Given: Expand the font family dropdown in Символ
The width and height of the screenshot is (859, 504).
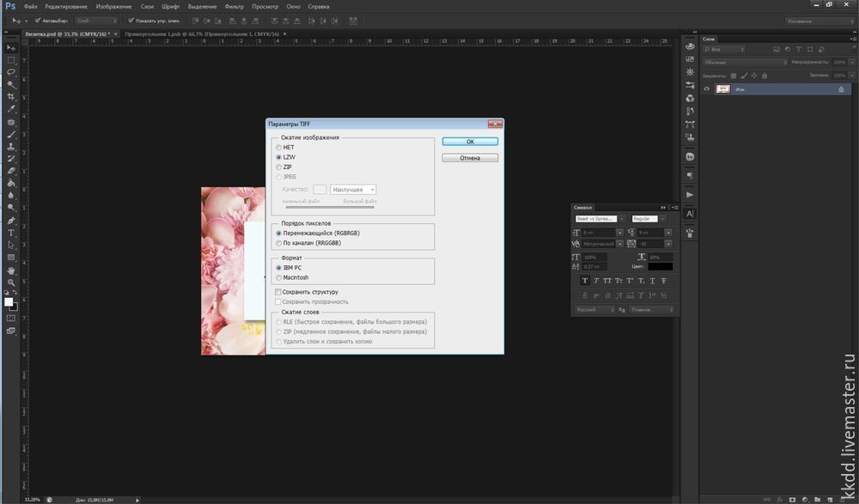Looking at the screenshot, I should [622, 219].
